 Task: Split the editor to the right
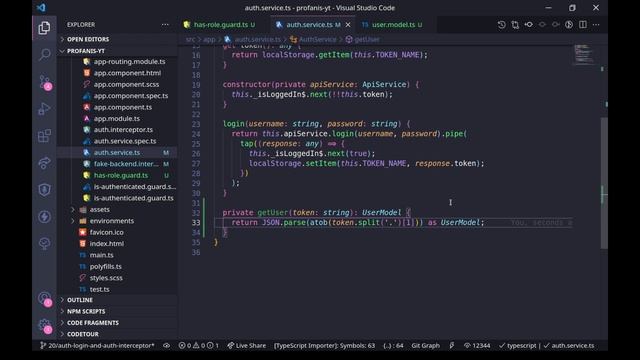pyautogui.click(x=583, y=25)
